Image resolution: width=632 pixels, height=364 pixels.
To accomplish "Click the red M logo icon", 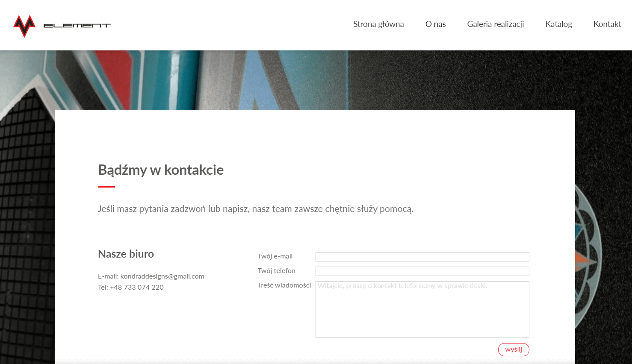I will click(x=24, y=26).
